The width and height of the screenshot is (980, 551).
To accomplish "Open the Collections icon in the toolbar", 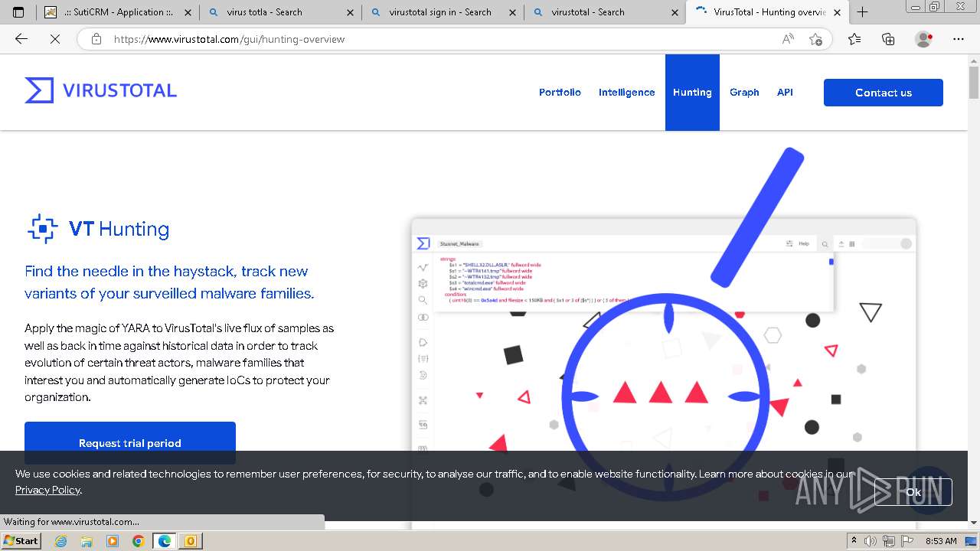I will (x=888, y=39).
